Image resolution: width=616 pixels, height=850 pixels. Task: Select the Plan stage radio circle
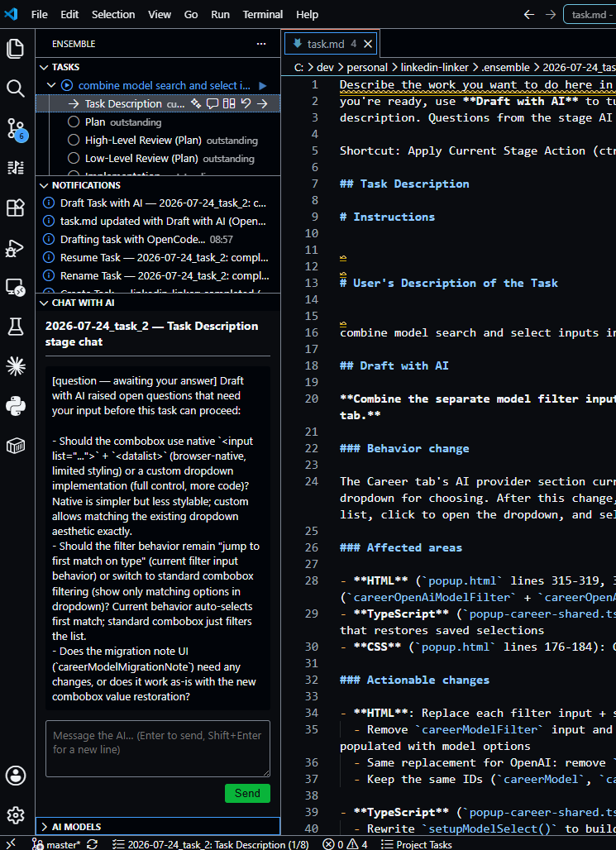pyautogui.click(x=74, y=122)
